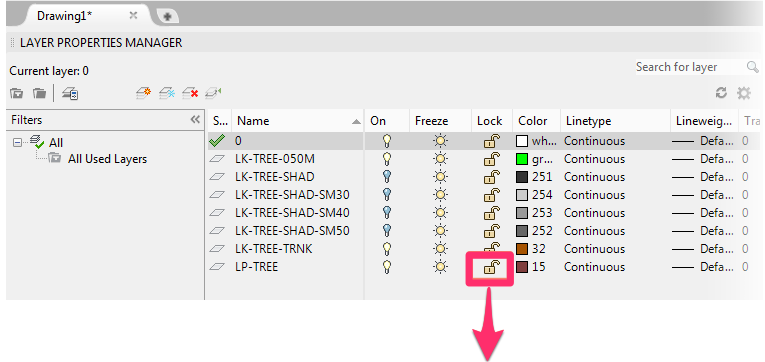Click status icon of LK-TREE-050M
Image resolution: width=765 pixels, height=362 pixels.
pos(217,159)
